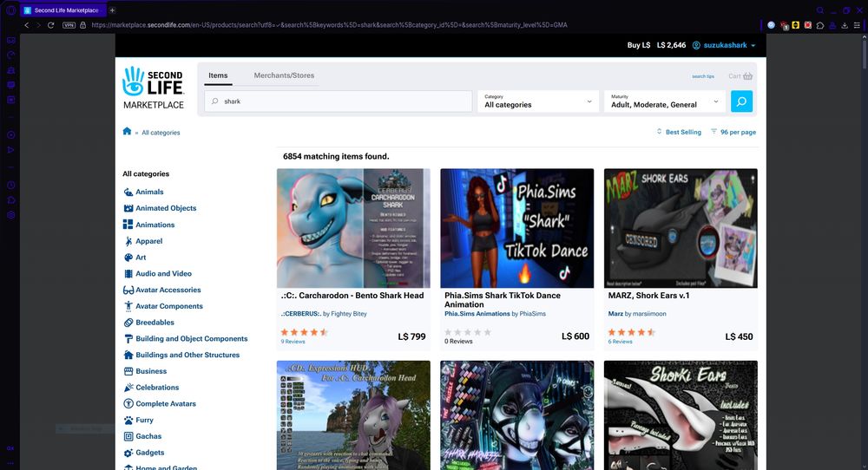Viewport: 868px width, 470px height.
Task: Expand the suzukashark account menu arrow
Action: point(753,45)
